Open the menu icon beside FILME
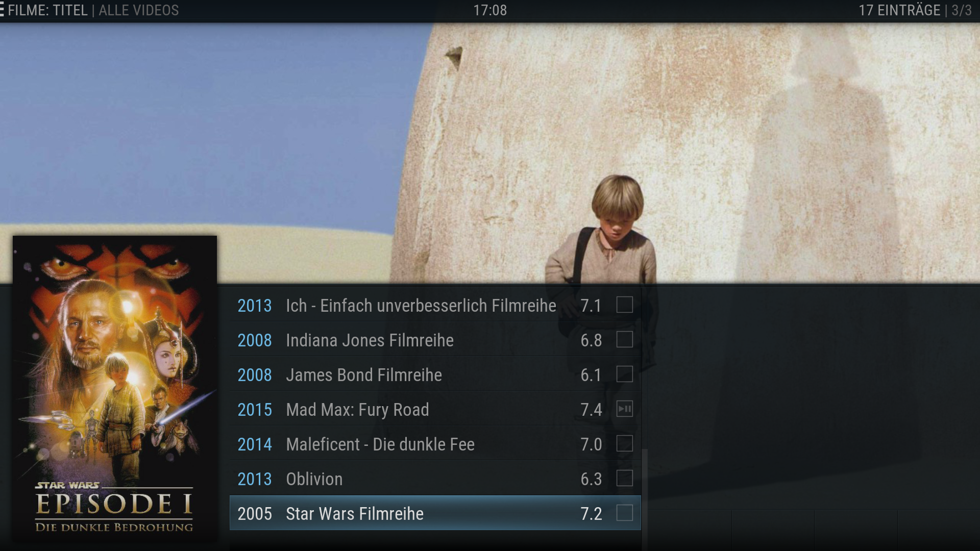Screen dimensions: 980x551 pyautogui.click(x=2, y=10)
